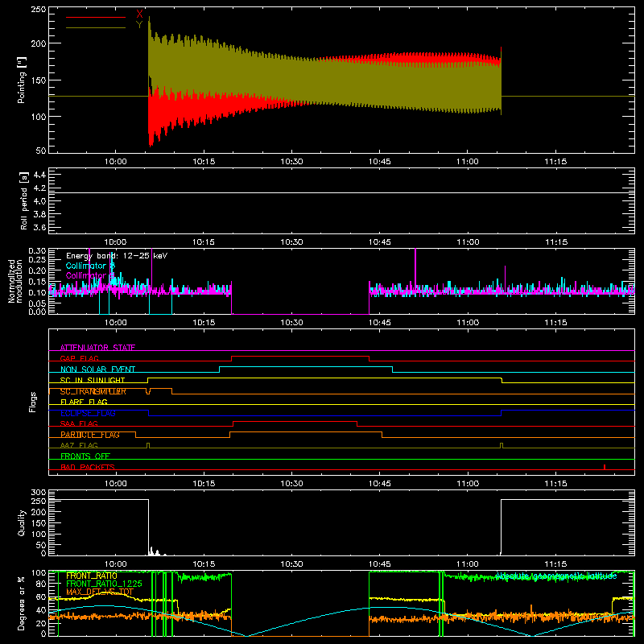The height and width of the screenshot is (644, 644).
Task: Click the 200 tick on Pointing axis
Action: pyautogui.click(x=38, y=43)
